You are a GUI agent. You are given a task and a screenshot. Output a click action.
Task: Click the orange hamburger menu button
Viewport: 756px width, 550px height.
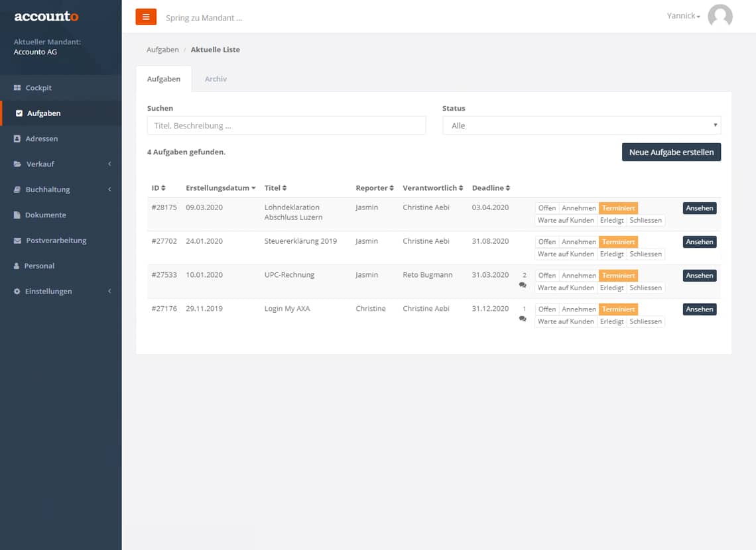pos(146,17)
